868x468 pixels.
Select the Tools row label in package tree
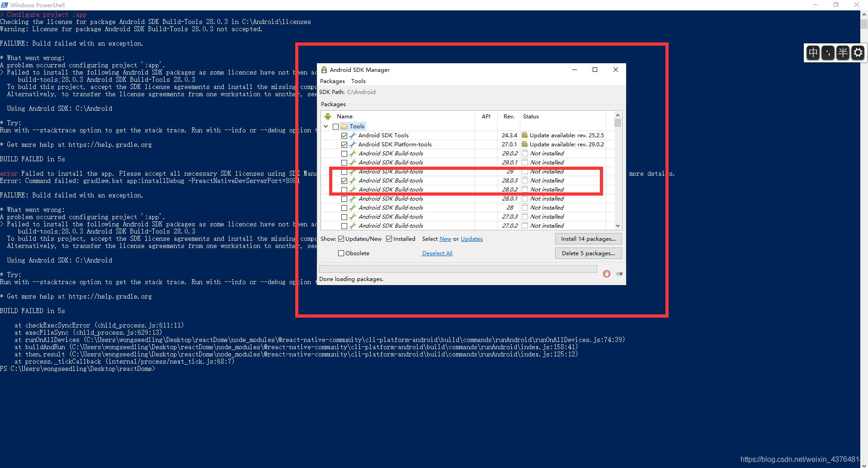tap(357, 126)
